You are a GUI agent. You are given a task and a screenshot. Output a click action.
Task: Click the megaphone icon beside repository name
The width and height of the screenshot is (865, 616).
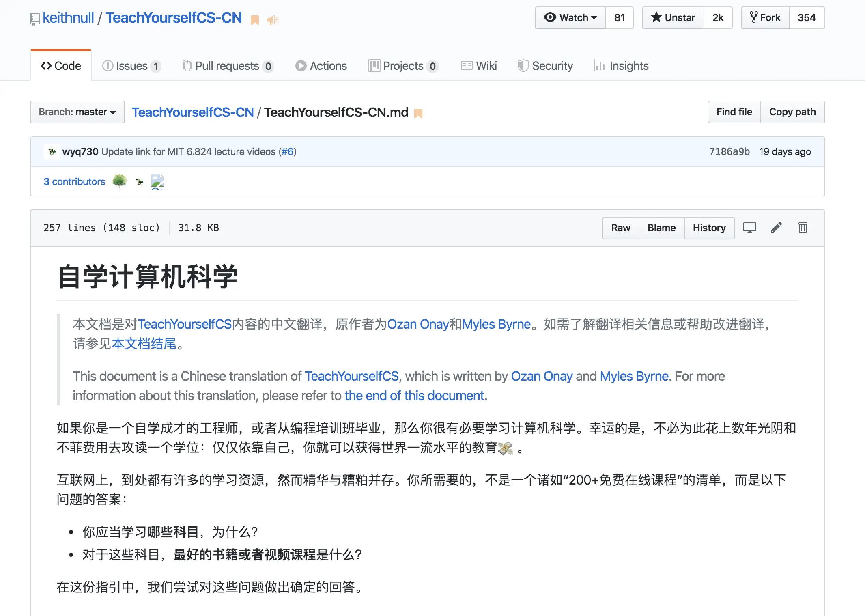pos(273,20)
